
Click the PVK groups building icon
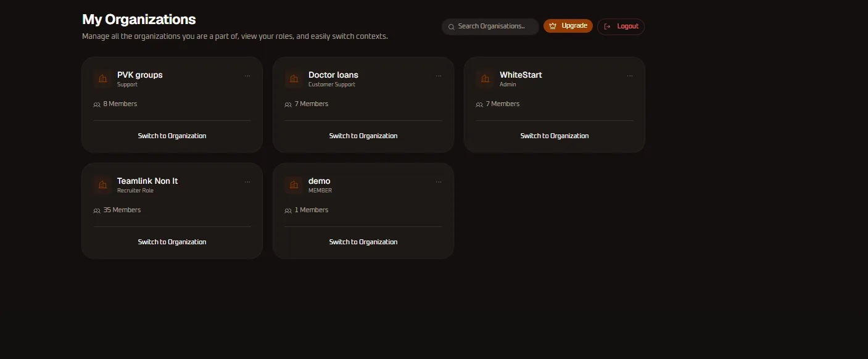coord(102,79)
